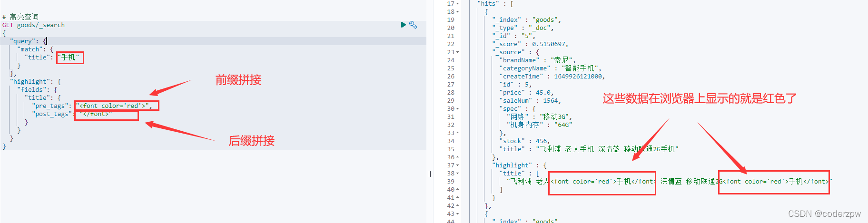The height and width of the screenshot is (223, 868).
Task: Collapse the object starting at line 43
Action: [x=458, y=214]
